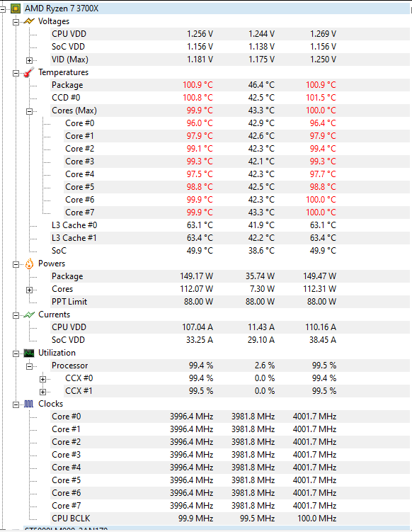Select the Utilization heading
412x532 pixels.
(57, 353)
